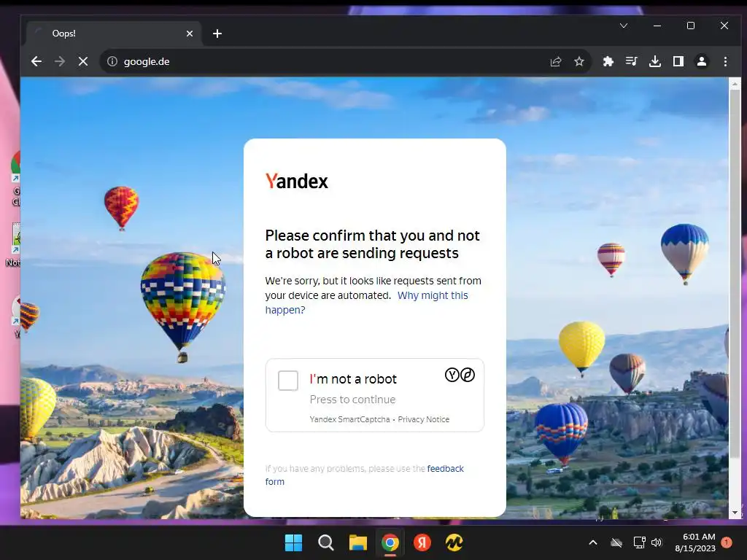The image size is (747, 560).
Task: Open the media controls icon
Action: (631, 61)
